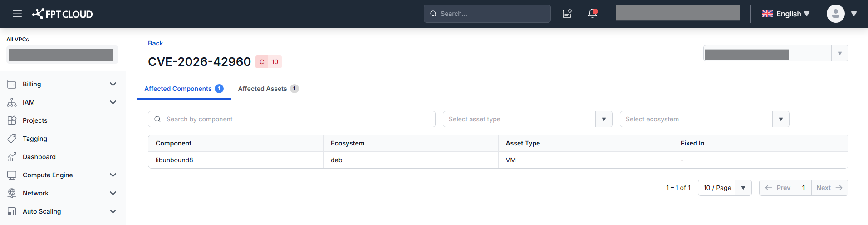Click the FPT Cloud logo
The width and height of the screenshot is (868, 225).
[63, 14]
